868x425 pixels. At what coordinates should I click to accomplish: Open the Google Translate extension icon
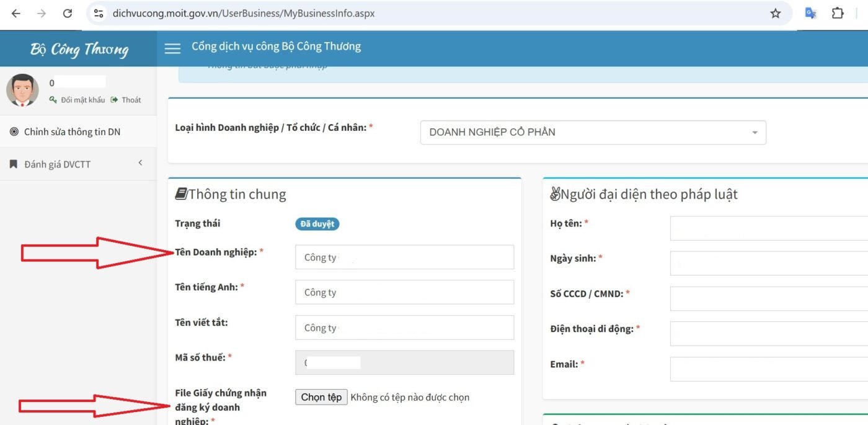click(x=810, y=14)
